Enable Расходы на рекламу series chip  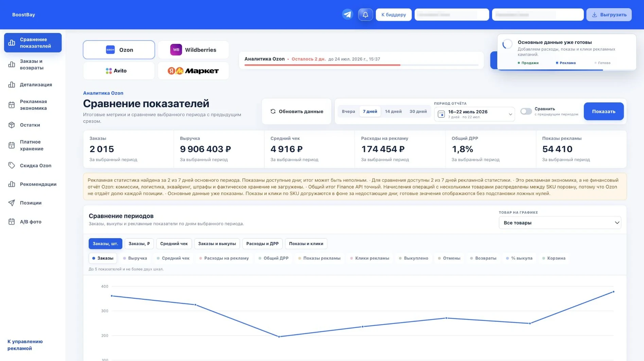[x=224, y=258]
